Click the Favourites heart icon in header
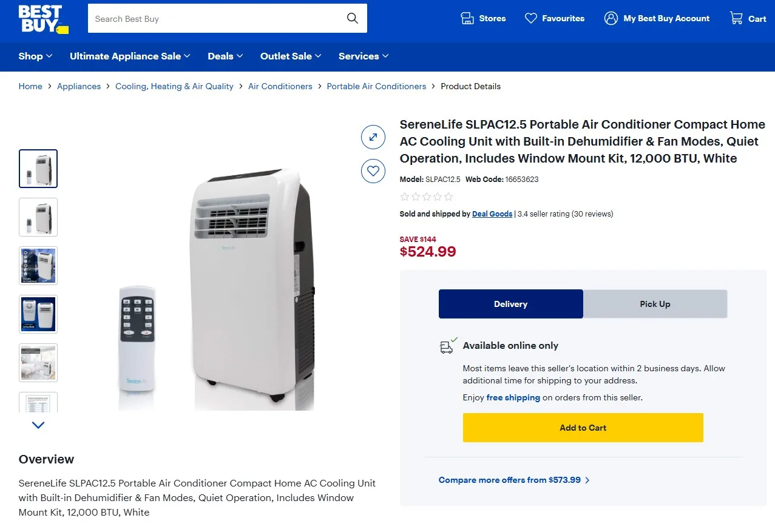 [531, 18]
